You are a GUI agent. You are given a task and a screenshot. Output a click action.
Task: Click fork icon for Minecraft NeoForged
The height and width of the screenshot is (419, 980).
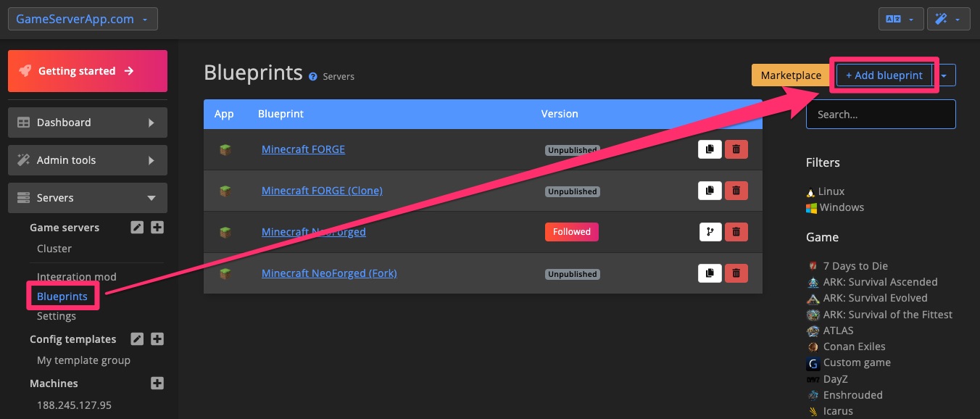[710, 232]
